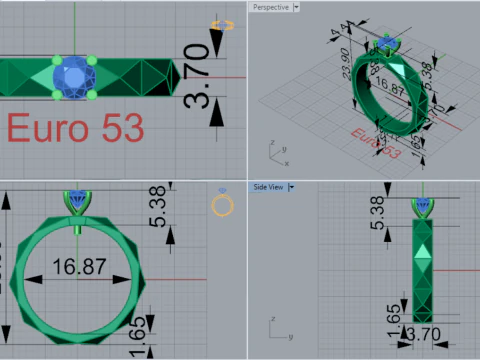Select the large red 'Euro 53' text in top view
480x360 pixels.
(x=76, y=128)
